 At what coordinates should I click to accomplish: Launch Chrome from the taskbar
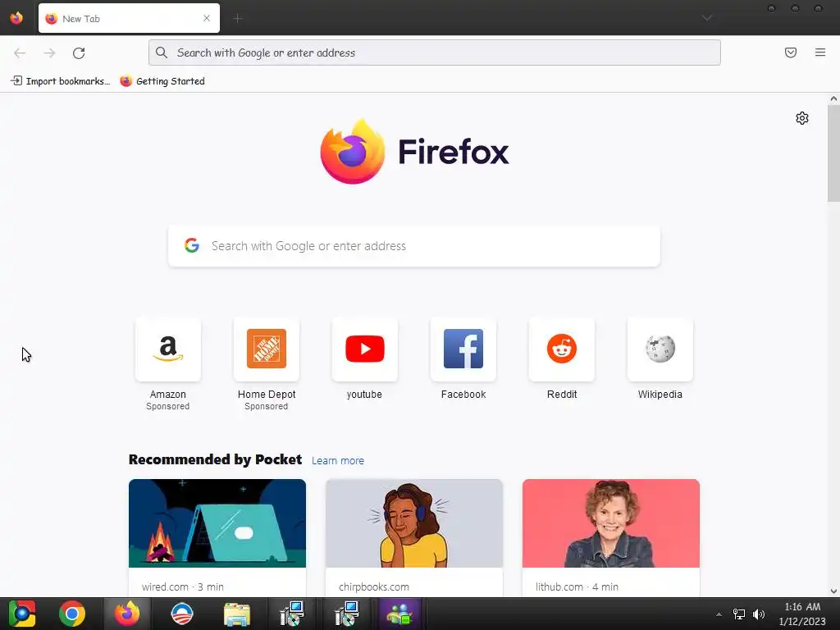click(72, 614)
